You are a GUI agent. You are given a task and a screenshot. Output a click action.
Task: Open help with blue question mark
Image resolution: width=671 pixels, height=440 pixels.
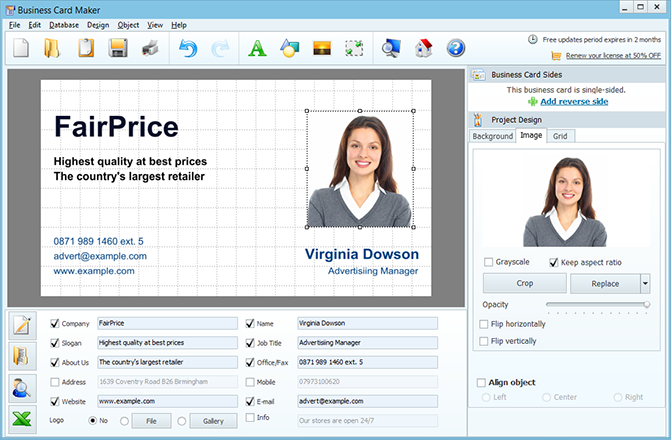click(456, 48)
